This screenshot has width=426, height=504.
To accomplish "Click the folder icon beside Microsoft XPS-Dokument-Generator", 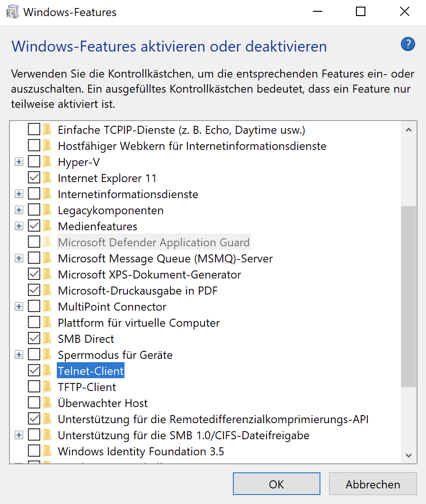I will [x=47, y=274].
